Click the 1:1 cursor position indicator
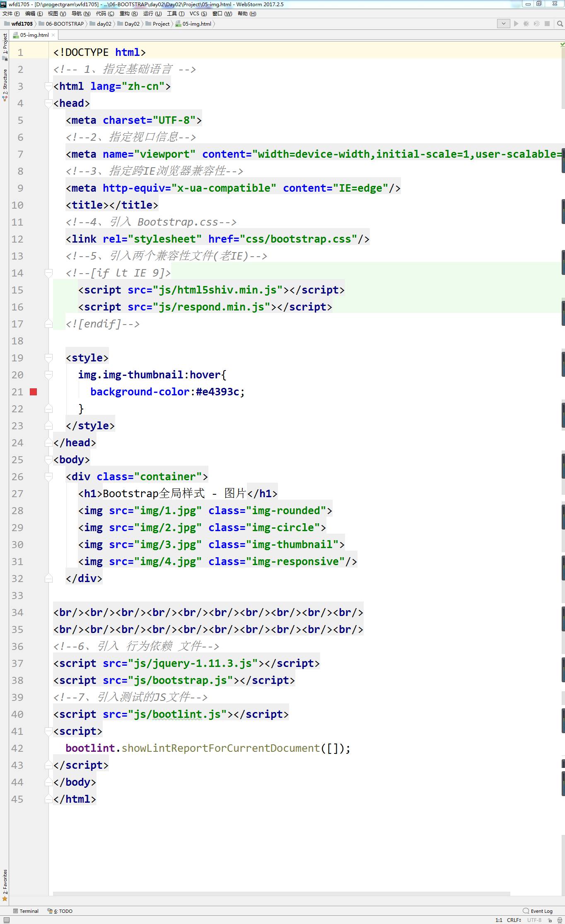Viewport: 565px width, 924px height. point(499,920)
